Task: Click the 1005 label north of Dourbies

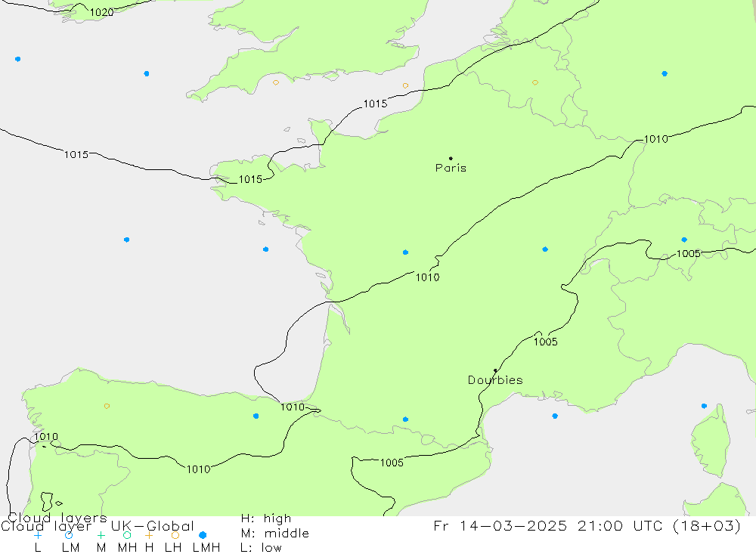Action: (545, 342)
